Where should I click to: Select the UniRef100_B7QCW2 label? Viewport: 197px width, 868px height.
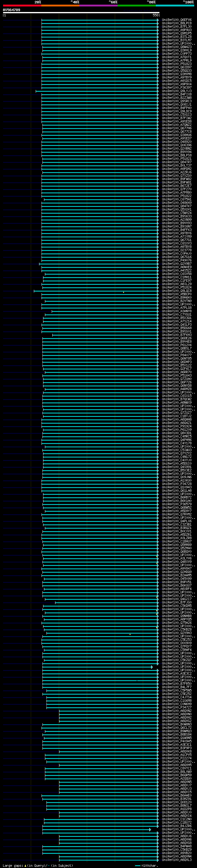[x=176, y=399]
